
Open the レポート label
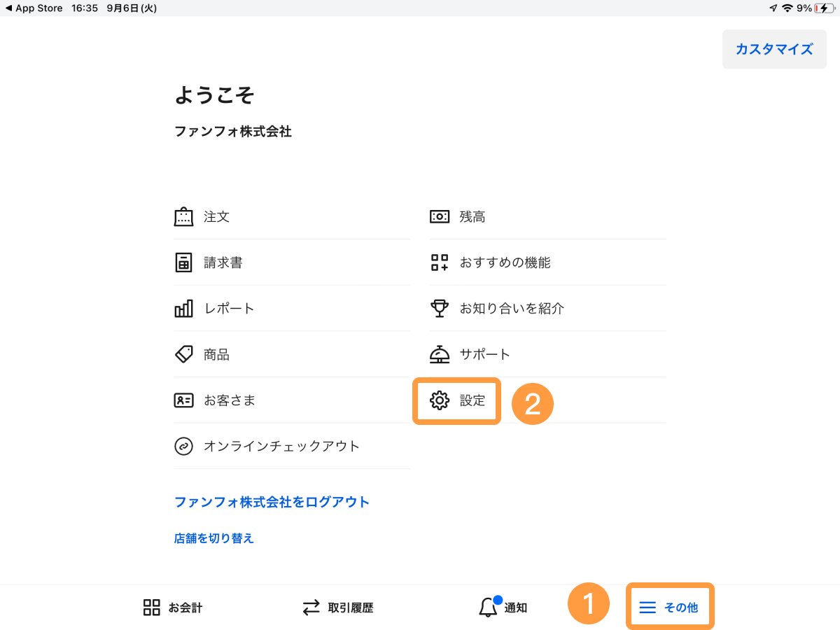[x=230, y=309]
